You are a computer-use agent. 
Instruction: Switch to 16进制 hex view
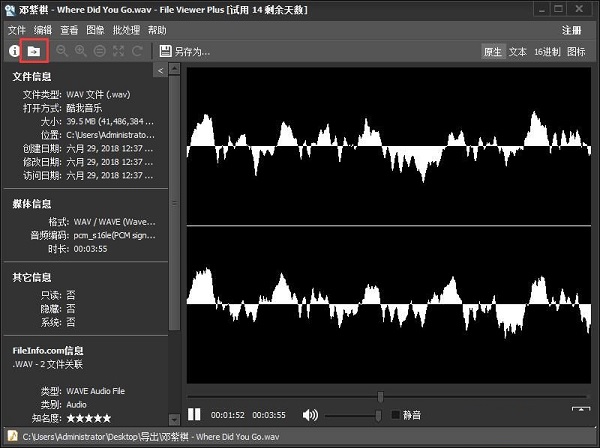547,51
